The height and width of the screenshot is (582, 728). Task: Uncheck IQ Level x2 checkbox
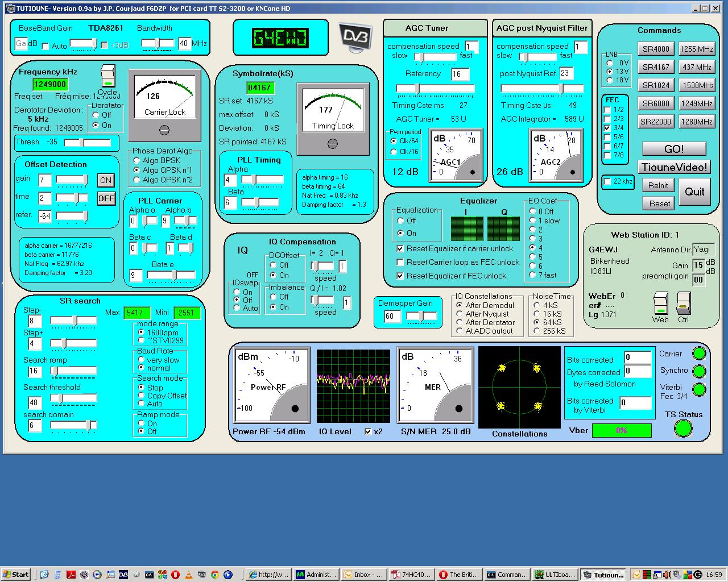368,431
